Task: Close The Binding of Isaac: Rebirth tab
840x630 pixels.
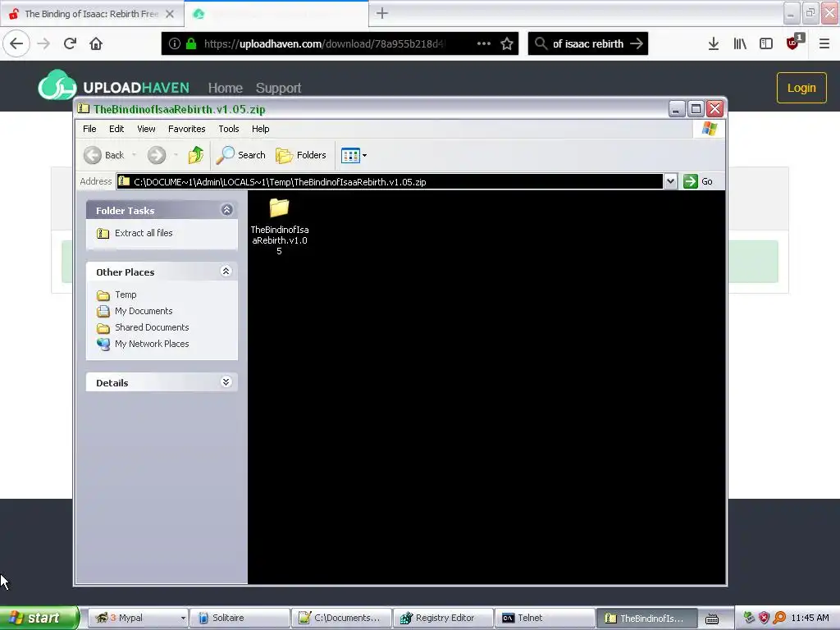Action: 170,14
